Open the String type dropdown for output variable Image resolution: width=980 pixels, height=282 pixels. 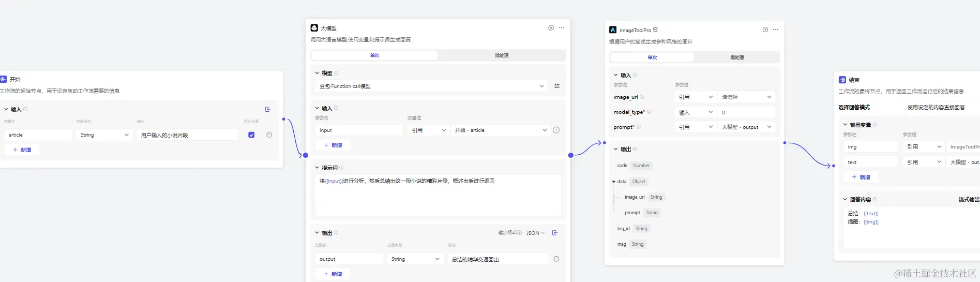[x=415, y=259]
